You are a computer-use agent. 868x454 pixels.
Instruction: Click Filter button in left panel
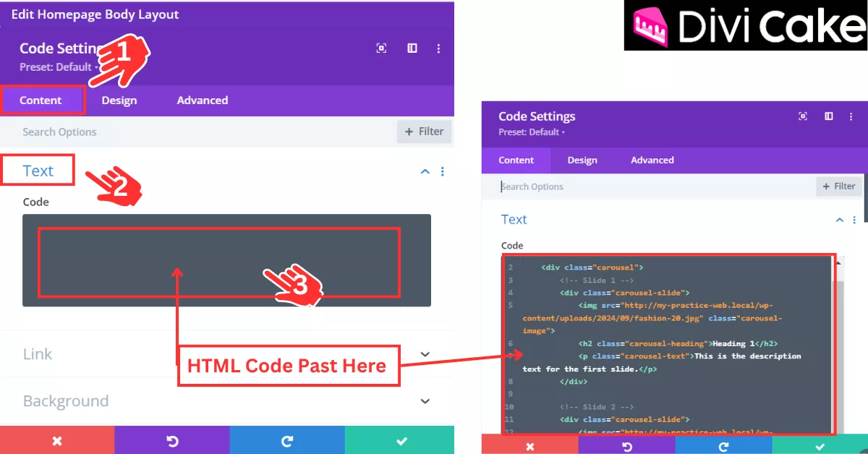424,132
